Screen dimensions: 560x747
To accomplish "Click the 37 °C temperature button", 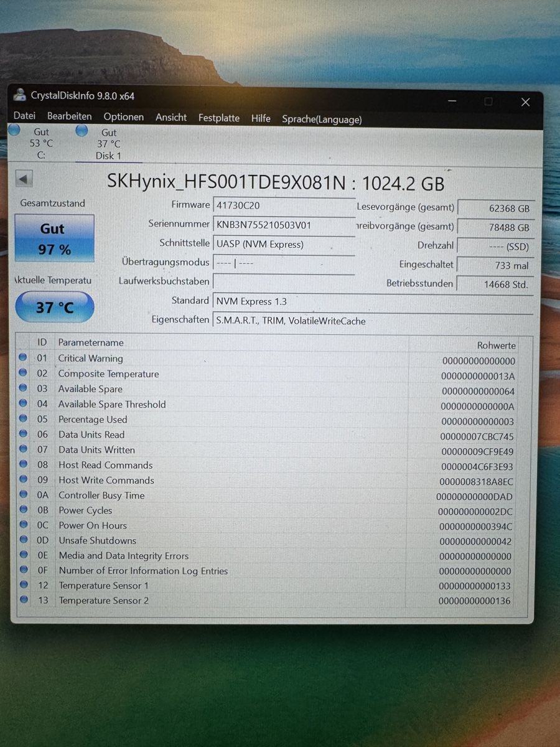I will [55, 307].
